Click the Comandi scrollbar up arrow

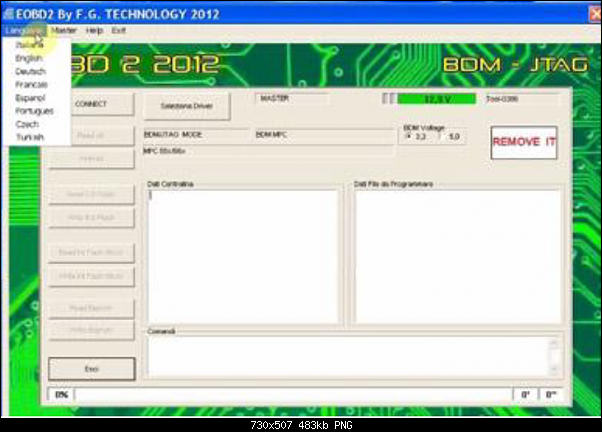click(x=554, y=342)
